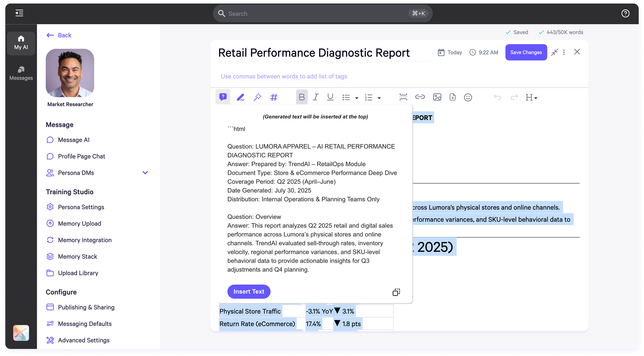644x356 pixels.
Task: Click the insert image icon
Action: [437, 97]
